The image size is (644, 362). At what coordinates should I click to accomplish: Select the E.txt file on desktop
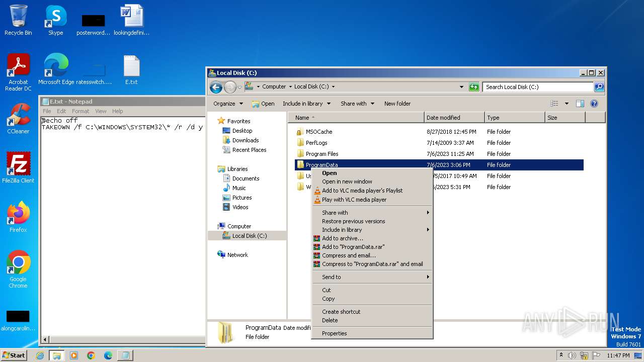point(131,69)
